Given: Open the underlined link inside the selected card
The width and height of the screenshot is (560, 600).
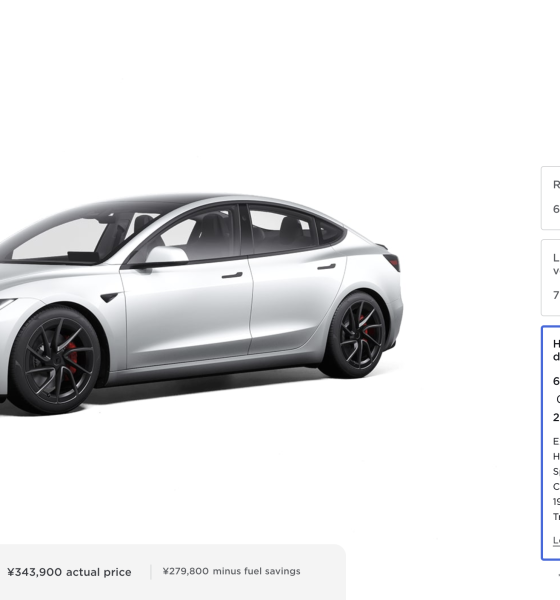Looking at the screenshot, I should point(556,540).
